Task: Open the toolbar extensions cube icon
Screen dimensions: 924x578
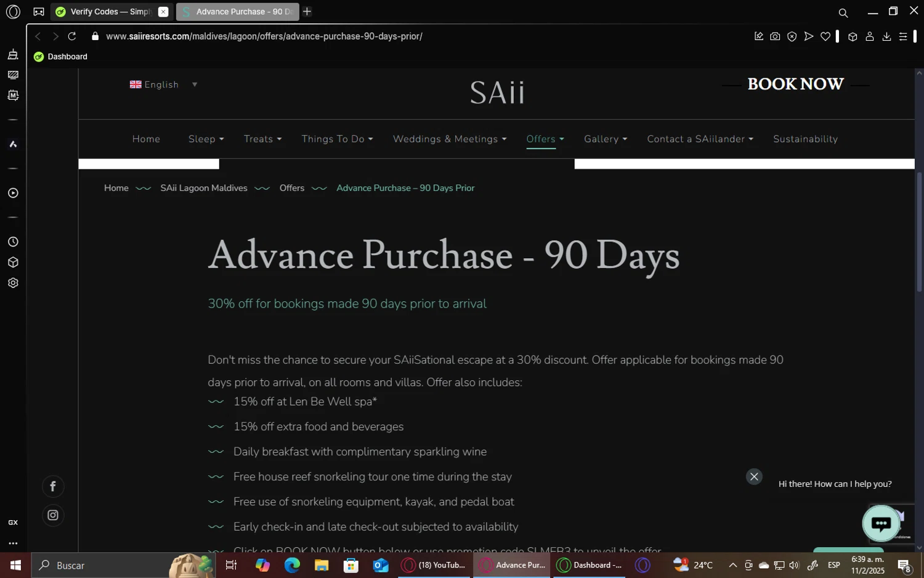Action: 853,36
